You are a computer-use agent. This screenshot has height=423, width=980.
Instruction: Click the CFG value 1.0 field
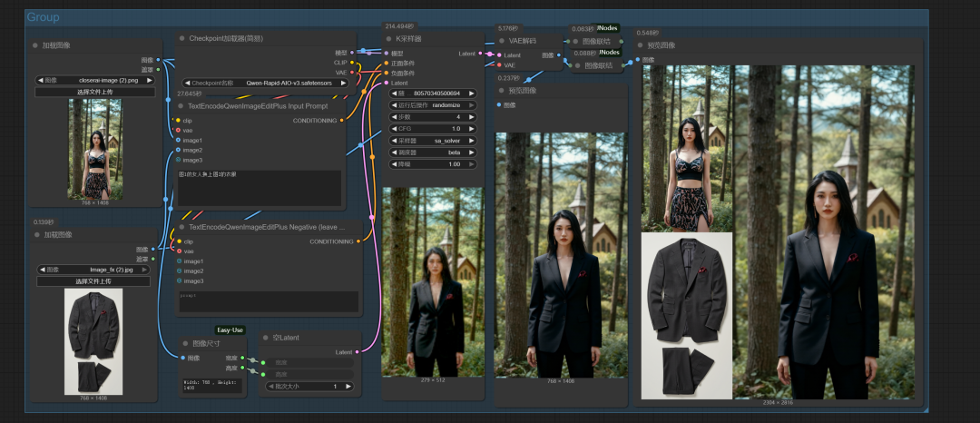pos(433,129)
